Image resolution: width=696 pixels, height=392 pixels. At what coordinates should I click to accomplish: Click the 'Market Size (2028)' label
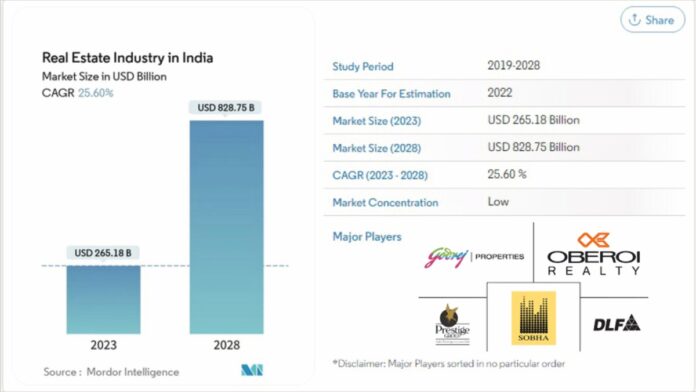point(376,148)
